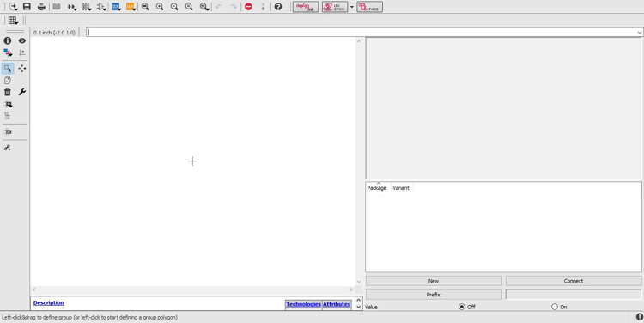This screenshot has height=323, width=644.
Task: Click the PADS button in the toolbar
Action: [x=369, y=7]
